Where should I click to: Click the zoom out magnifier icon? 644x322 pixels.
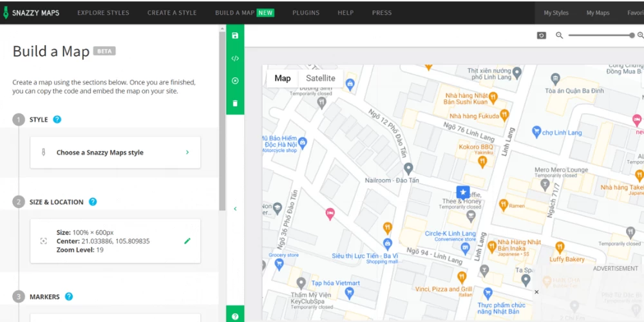(559, 35)
